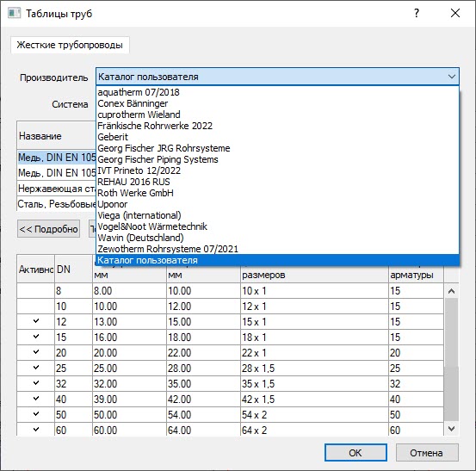Choose Conex Bänninger manufacturer
The height and width of the screenshot is (471, 476).
(x=277, y=103)
